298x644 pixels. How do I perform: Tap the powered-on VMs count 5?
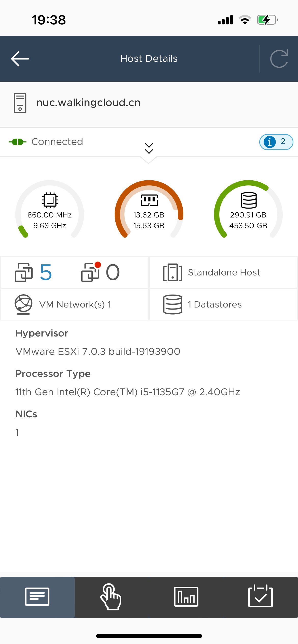point(46,272)
